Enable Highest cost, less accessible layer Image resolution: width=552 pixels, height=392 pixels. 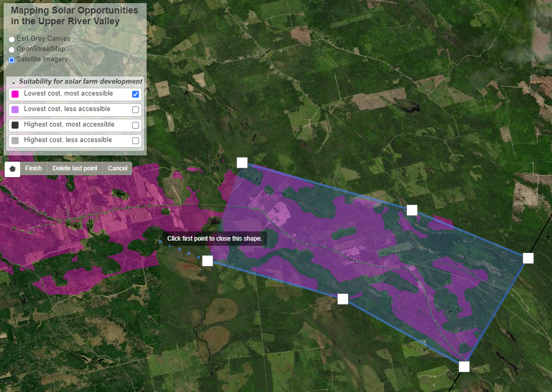click(x=135, y=140)
